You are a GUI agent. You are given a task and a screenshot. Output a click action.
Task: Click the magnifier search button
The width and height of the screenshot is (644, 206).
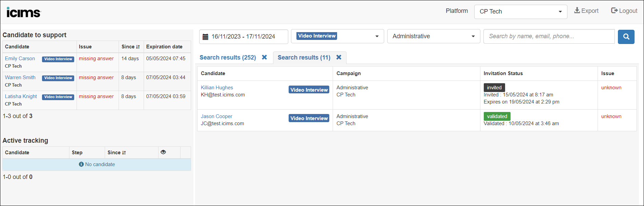(x=626, y=37)
